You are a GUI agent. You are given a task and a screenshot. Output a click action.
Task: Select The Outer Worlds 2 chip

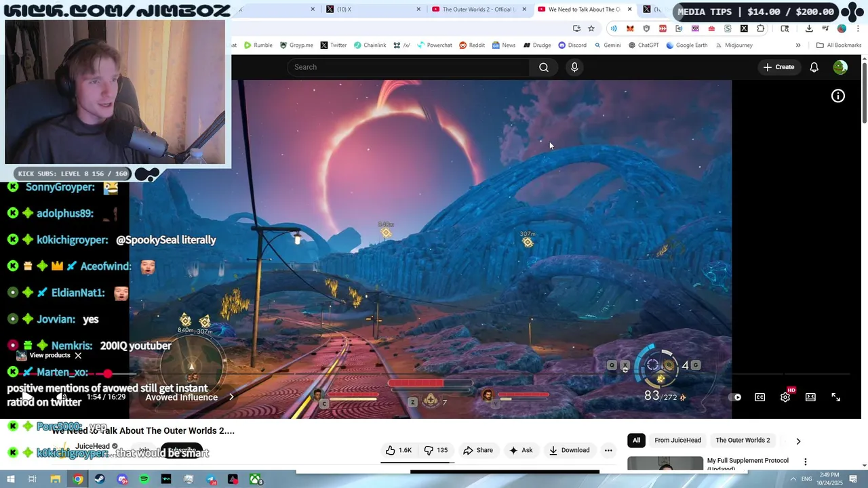[x=743, y=441]
